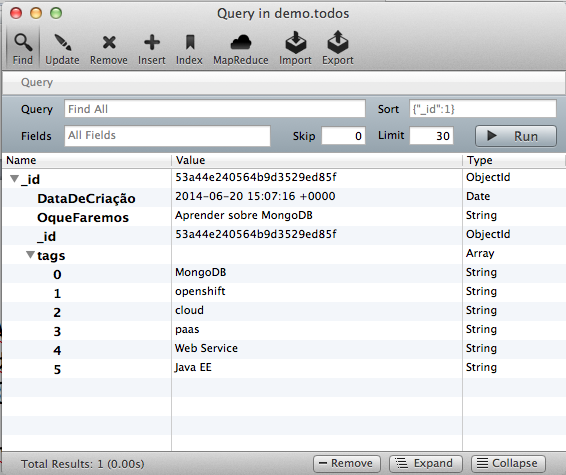Select the DataDeCriação row
Screen dimensions: 566x475
(x=284, y=197)
